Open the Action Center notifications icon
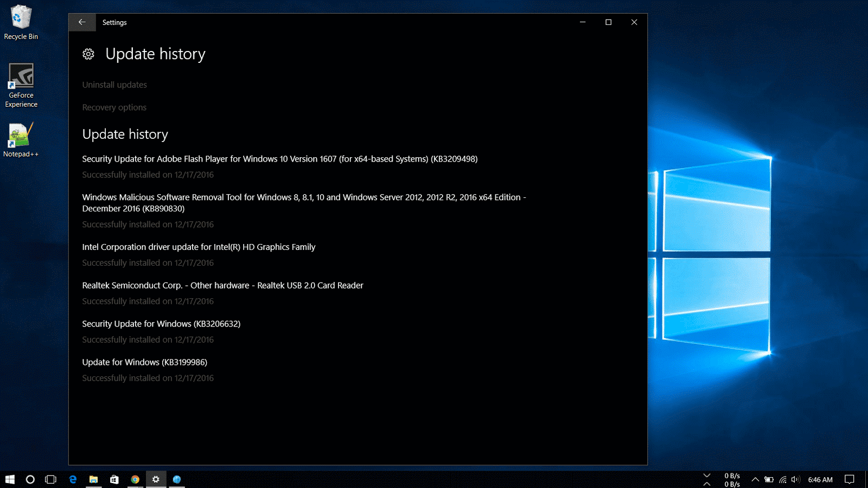Image resolution: width=868 pixels, height=488 pixels. [x=850, y=479]
